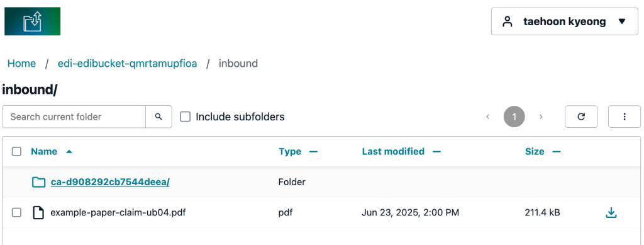Image resolution: width=644 pixels, height=245 pixels.
Task: Refresh the folder listing
Action: click(581, 117)
